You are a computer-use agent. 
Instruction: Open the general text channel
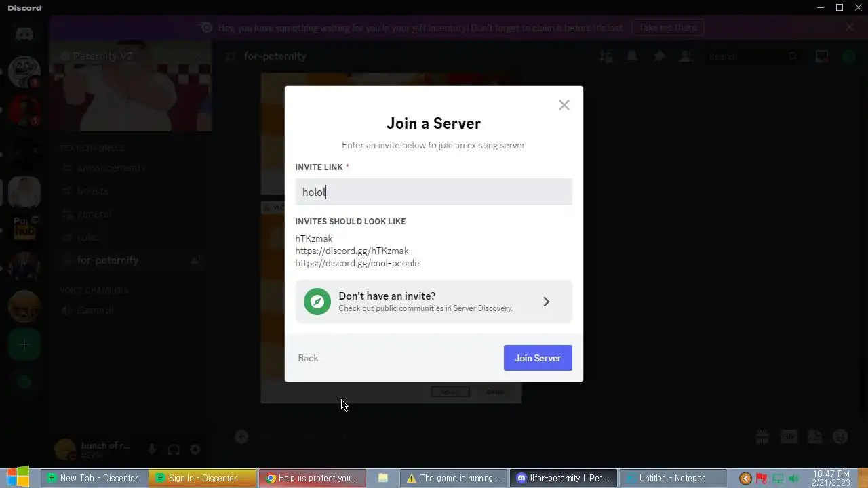(x=94, y=214)
